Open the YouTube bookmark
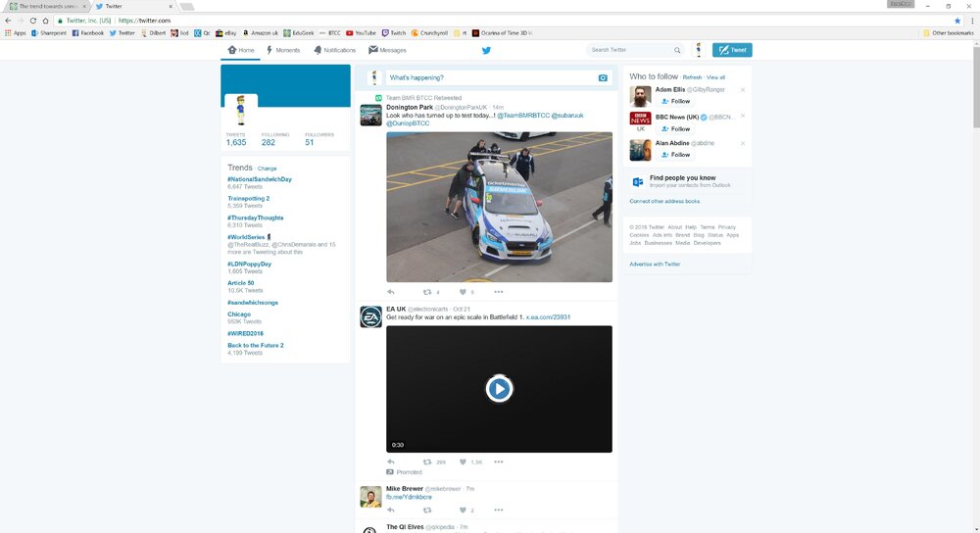 pos(361,33)
